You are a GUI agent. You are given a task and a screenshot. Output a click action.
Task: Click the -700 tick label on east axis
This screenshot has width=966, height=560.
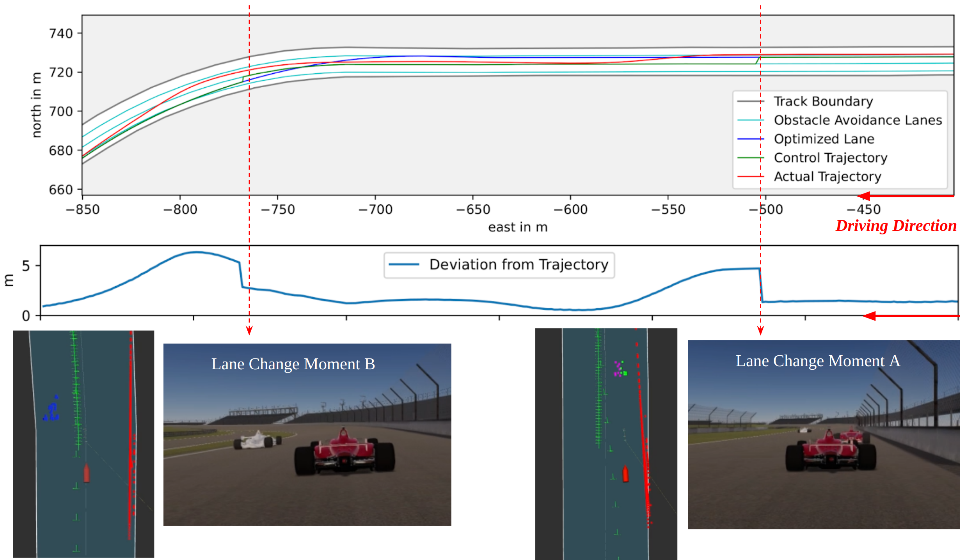[375, 210]
